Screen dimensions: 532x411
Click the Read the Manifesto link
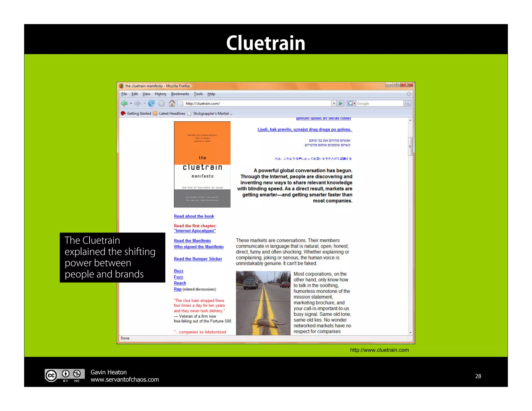(192, 241)
